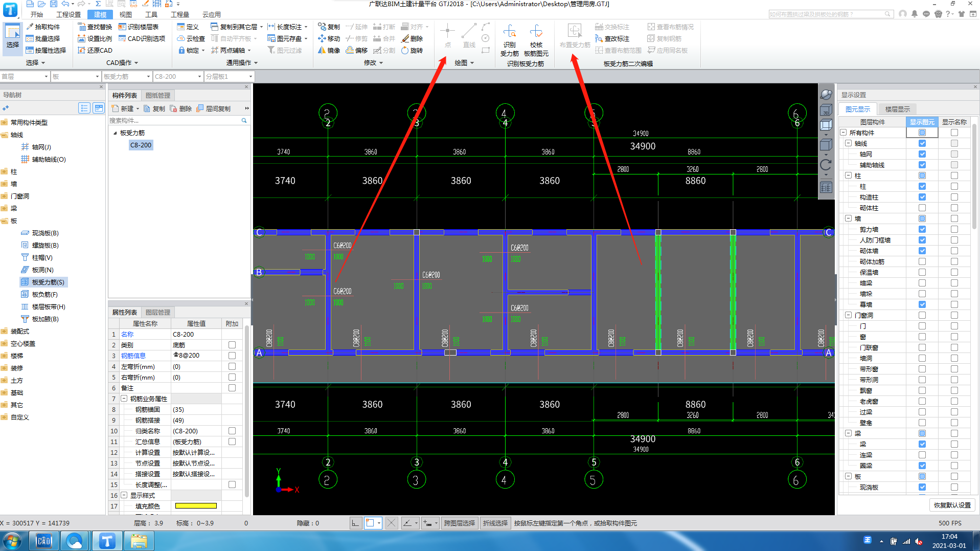This screenshot has width=980, height=551.
Task: Select the 偏移 offset tool
Action: (x=356, y=50)
